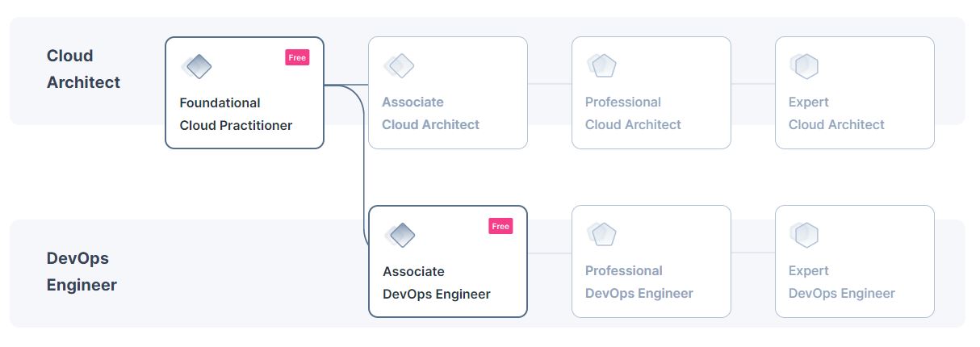Select the Professional DevOps Engineer title text

coord(639,282)
